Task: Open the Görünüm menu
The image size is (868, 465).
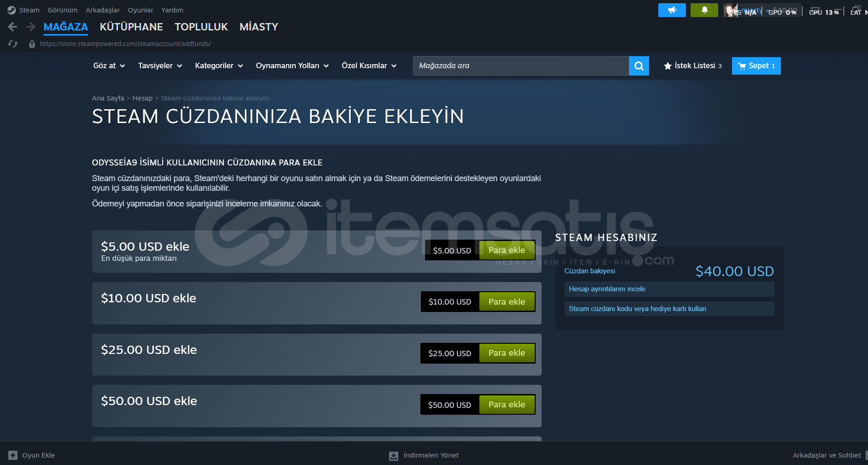Action: 63,10
